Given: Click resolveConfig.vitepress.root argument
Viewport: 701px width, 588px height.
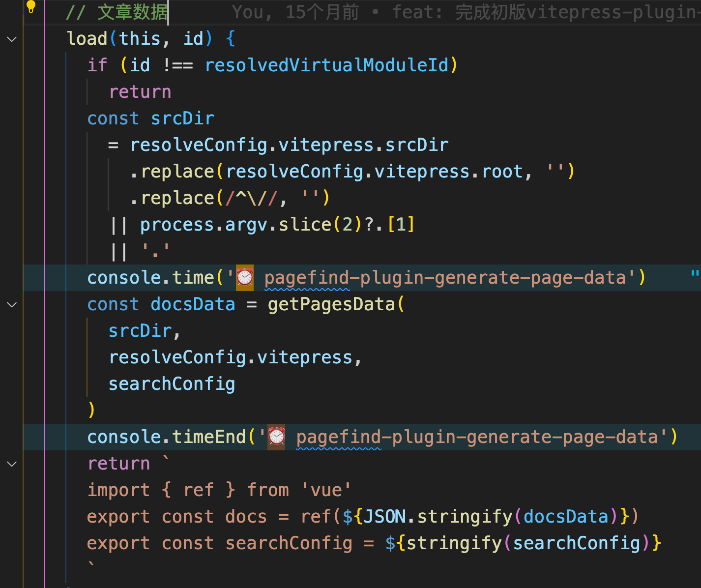Looking at the screenshot, I should pyautogui.click(x=375, y=172).
